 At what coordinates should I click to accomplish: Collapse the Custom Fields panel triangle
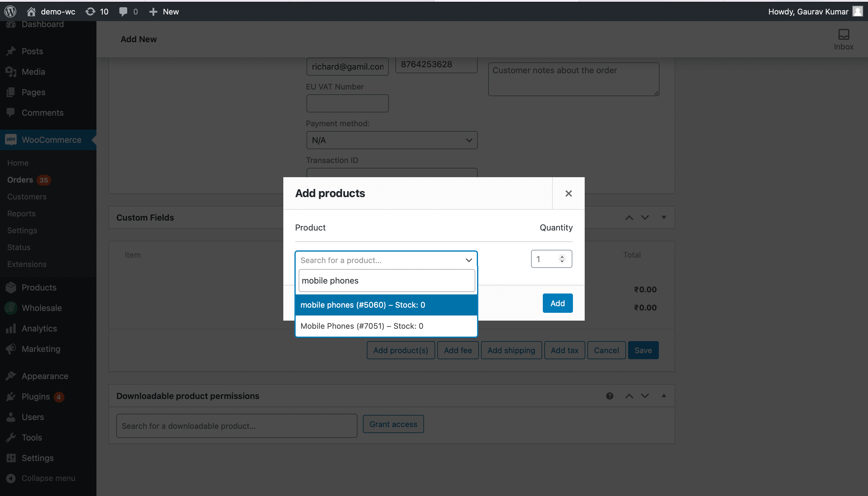tap(664, 217)
